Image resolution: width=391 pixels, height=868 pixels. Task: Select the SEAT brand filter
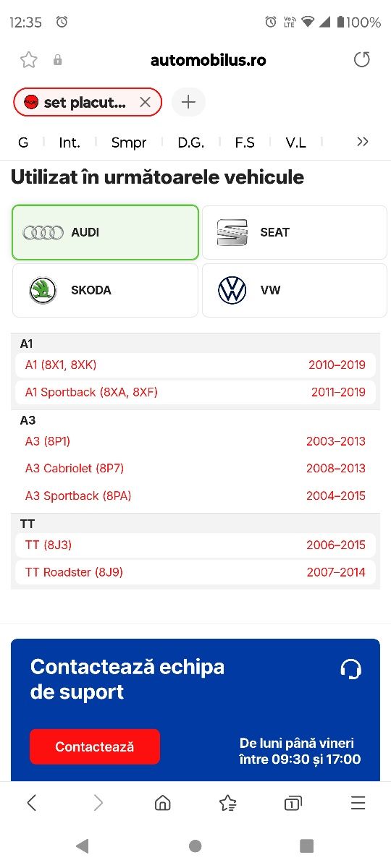(x=294, y=232)
